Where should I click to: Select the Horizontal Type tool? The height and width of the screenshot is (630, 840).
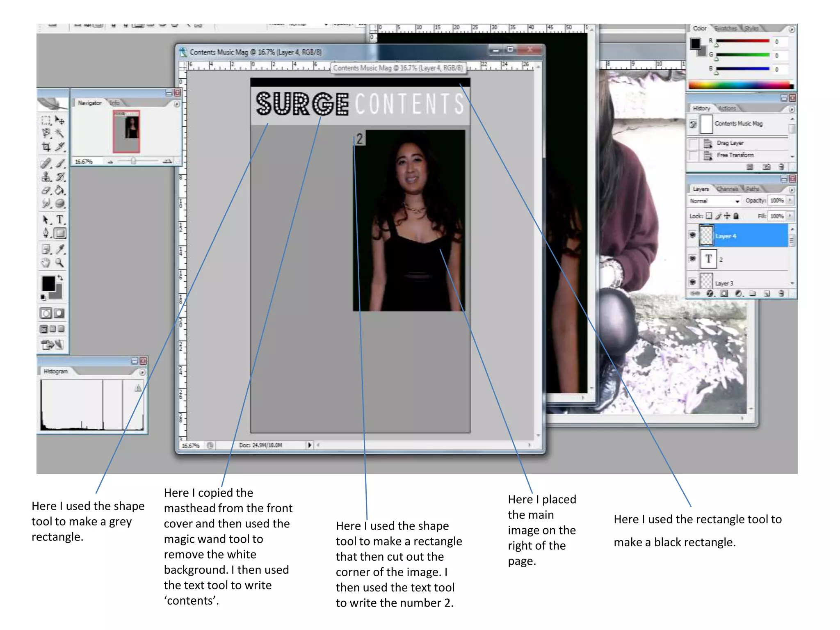pos(60,219)
